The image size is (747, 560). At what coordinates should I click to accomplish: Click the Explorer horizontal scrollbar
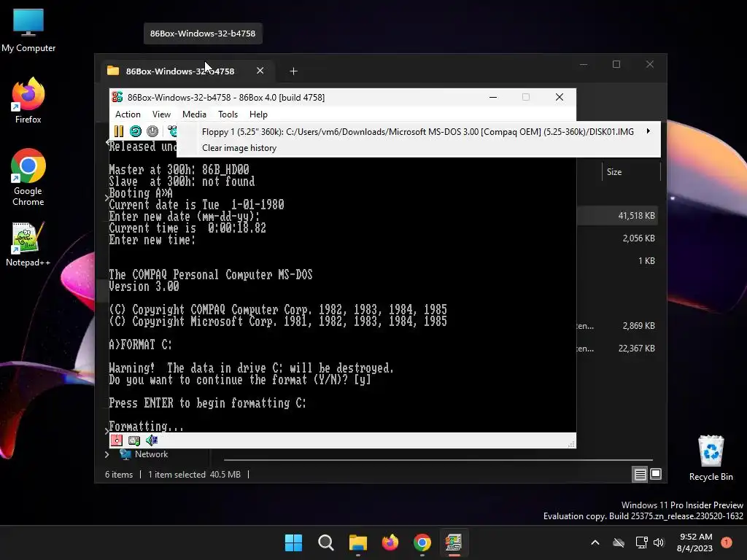[438, 460]
